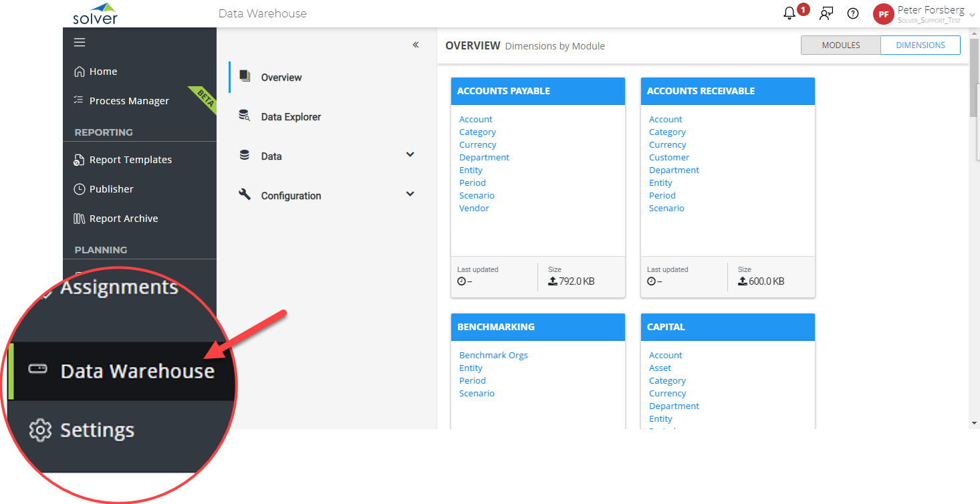
Task: Click the Solver logo
Action: point(95,13)
